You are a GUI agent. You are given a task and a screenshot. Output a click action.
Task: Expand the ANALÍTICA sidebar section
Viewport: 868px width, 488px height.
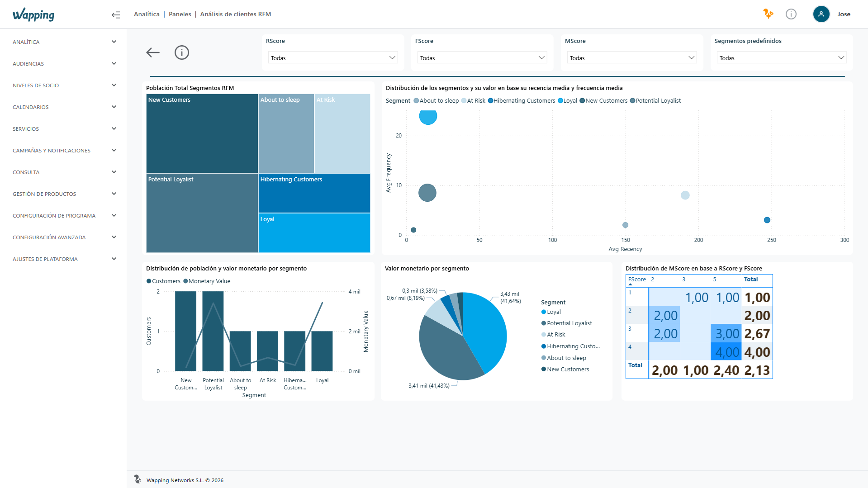click(x=63, y=42)
